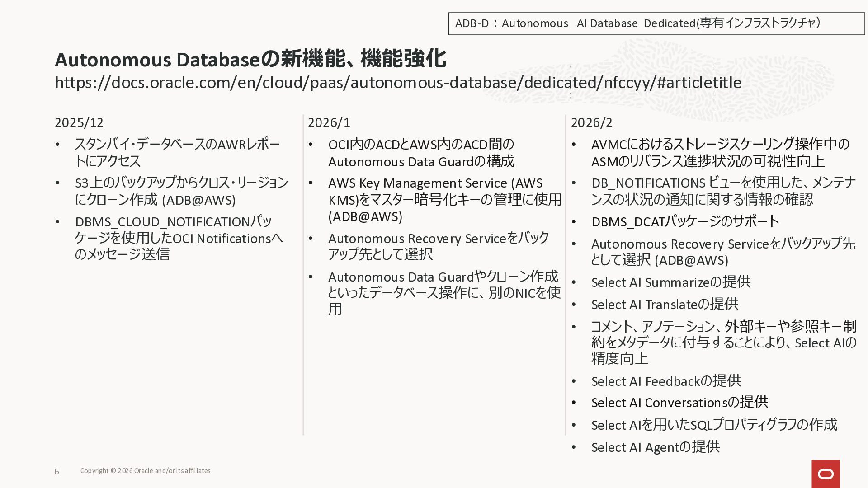Click the slide page number 6
The image size is (868, 488).
pyautogui.click(x=57, y=471)
